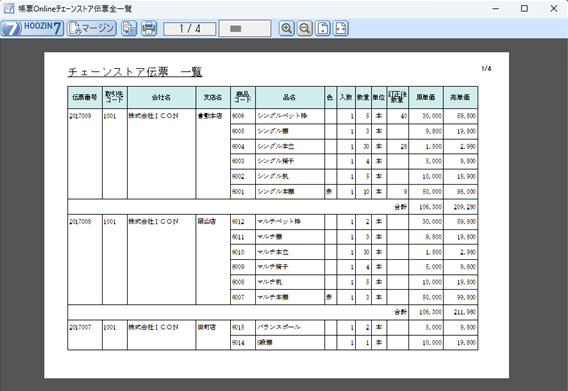Open the マージン margin settings
The image size is (568, 391).
[x=92, y=28]
